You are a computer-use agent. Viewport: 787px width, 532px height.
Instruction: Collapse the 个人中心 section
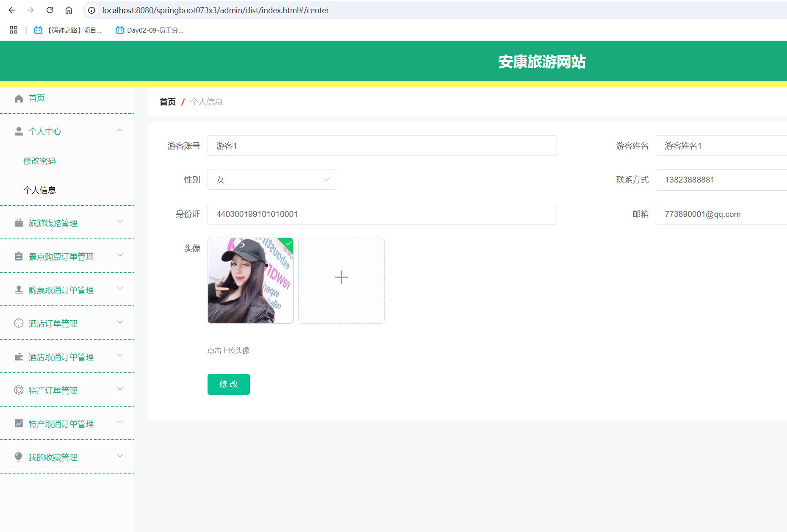click(120, 130)
